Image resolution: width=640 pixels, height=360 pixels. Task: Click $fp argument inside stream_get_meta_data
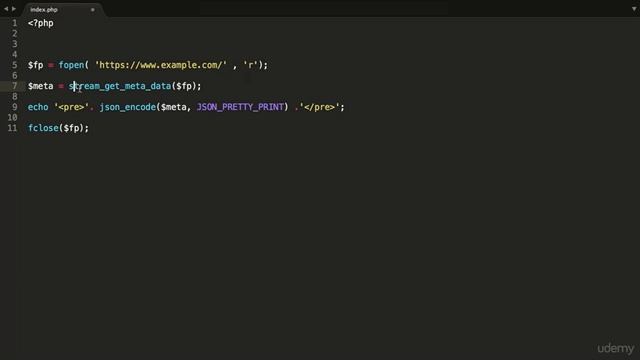click(184, 86)
